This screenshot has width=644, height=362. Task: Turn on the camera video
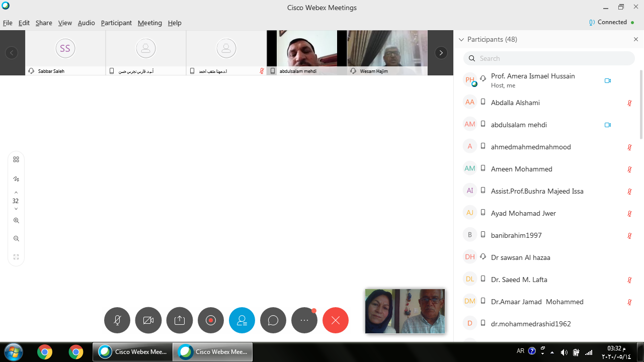(x=148, y=320)
